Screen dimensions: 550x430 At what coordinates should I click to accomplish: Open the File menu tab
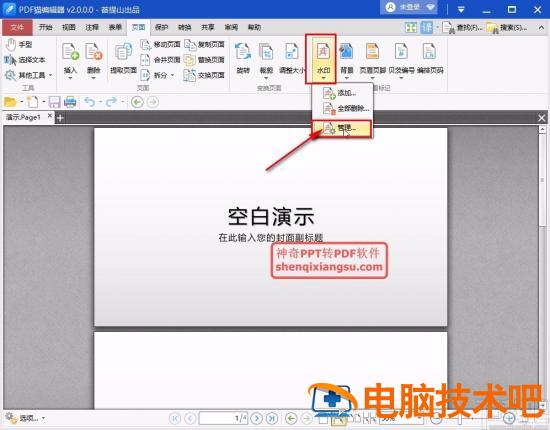pos(17,27)
